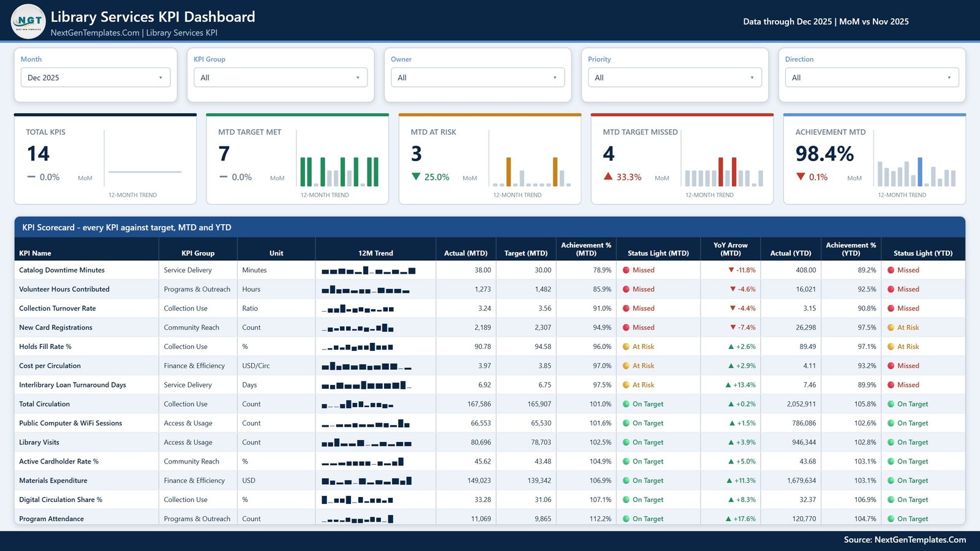Click the 12-month trend chart in MTD At Risk card
Image resolution: width=980 pixels, height=551 pixels.
click(x=532, y=171)
